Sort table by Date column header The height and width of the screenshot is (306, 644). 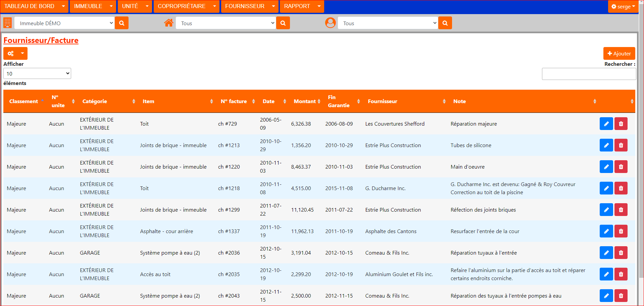pyautogui.click(x=268, y=101)
